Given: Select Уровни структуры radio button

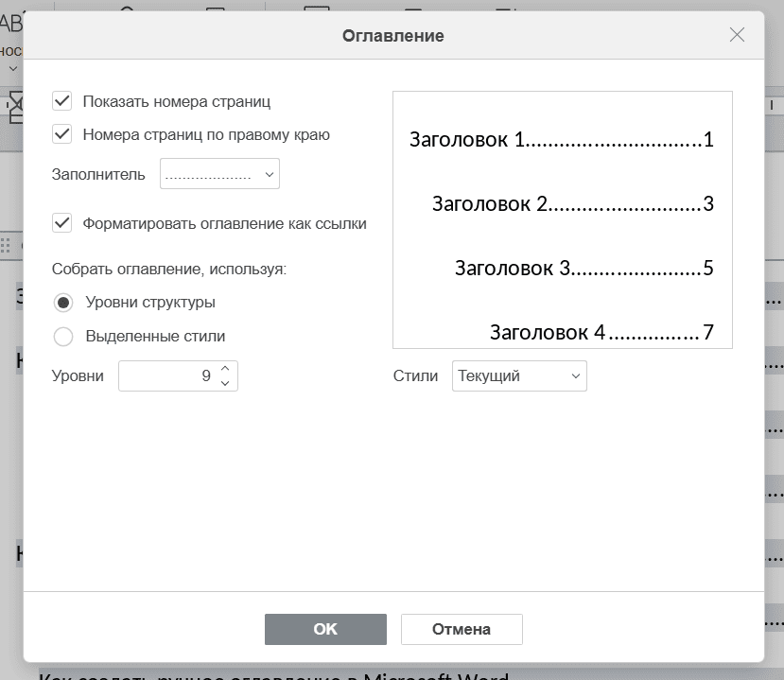Looking at the screenshot, I should point(63,303).
